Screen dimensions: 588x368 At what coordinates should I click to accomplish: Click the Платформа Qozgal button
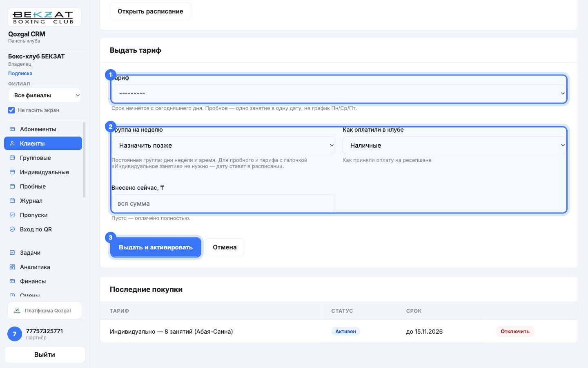pos(45,311)
